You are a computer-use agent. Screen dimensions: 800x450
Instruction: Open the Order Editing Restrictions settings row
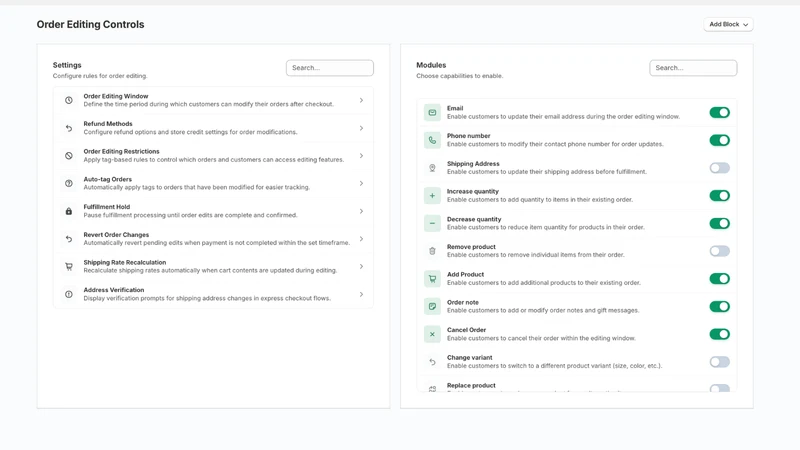(213, 156)
